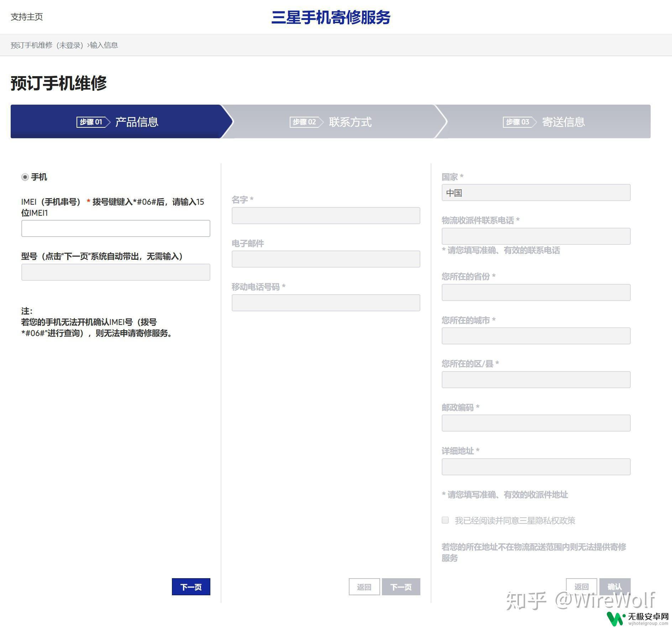Image resolution: width=672 pixels, height=628 pixels.
Task: Click the 注: IMEI note text
Action: pyautogui.click(x=97, y=322)
